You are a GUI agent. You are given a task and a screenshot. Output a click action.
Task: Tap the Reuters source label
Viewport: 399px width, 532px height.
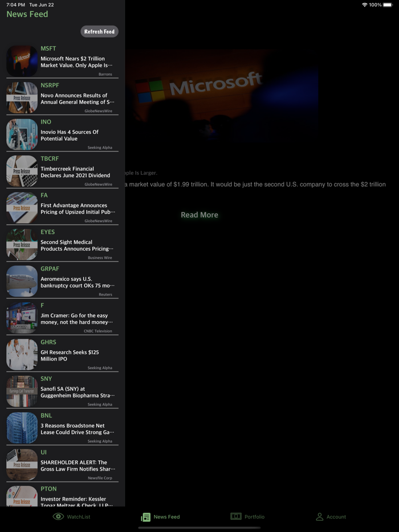tap(105, 294)
